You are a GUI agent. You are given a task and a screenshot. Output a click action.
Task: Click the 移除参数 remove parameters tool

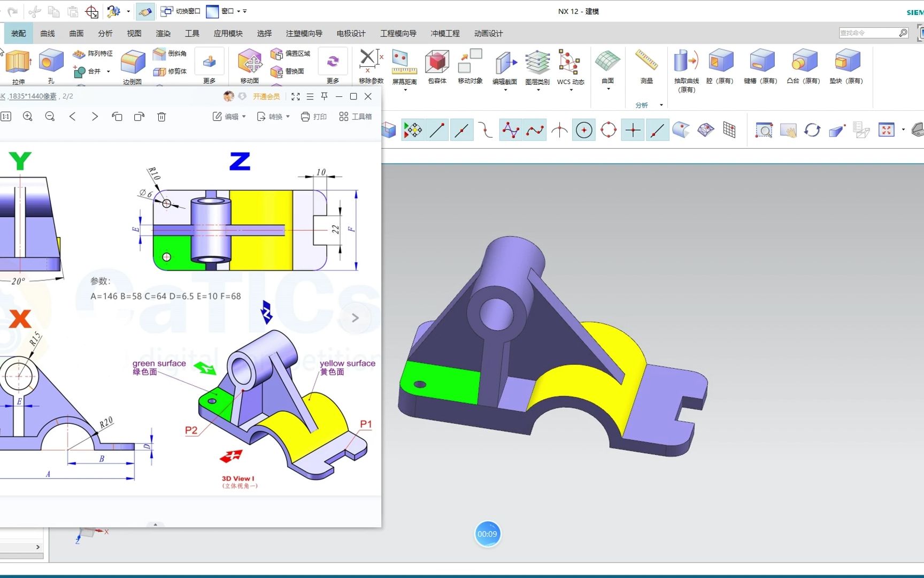pyautogui.click(x=371, y=66)
